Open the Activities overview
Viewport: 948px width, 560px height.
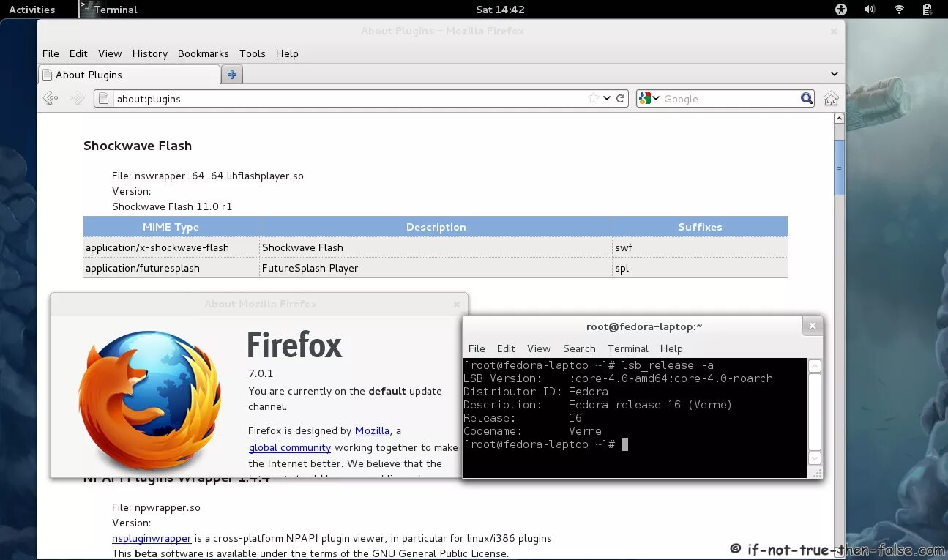point(32,10)
